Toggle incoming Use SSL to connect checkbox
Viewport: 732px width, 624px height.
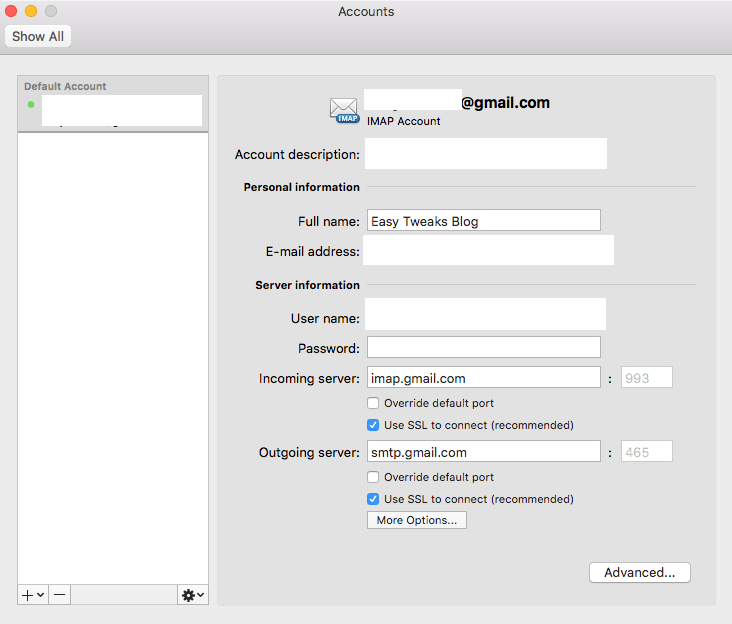[x=373, y=425]
